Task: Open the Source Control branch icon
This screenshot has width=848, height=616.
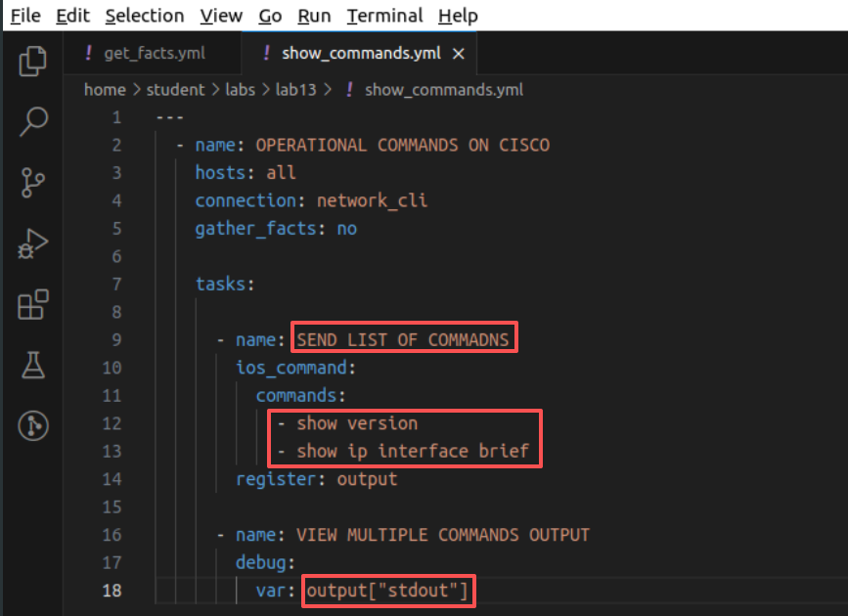Action: pyautogui.click(x=33, y=182)
